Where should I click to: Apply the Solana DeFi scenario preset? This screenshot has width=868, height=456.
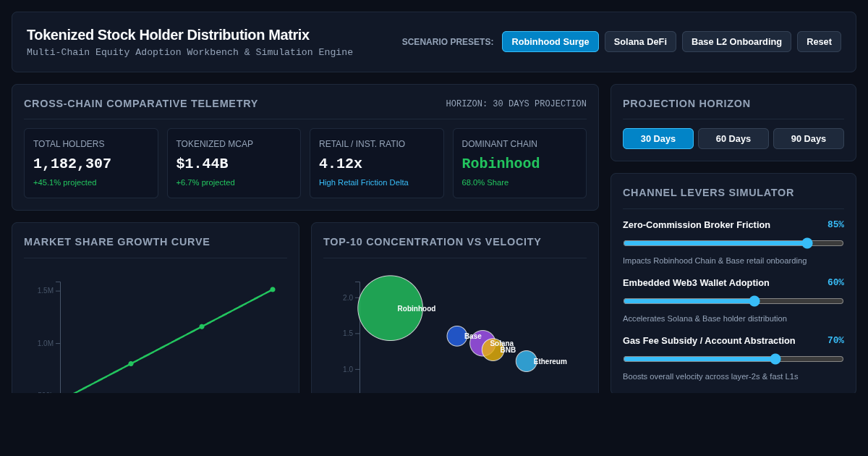(640, 41)
